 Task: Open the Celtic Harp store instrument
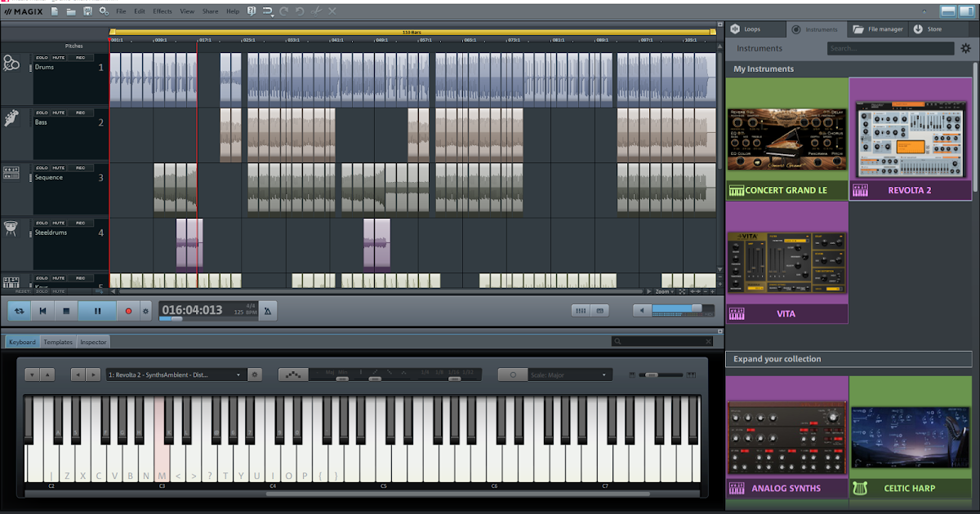pyautogui.click(x=911, y=436)
